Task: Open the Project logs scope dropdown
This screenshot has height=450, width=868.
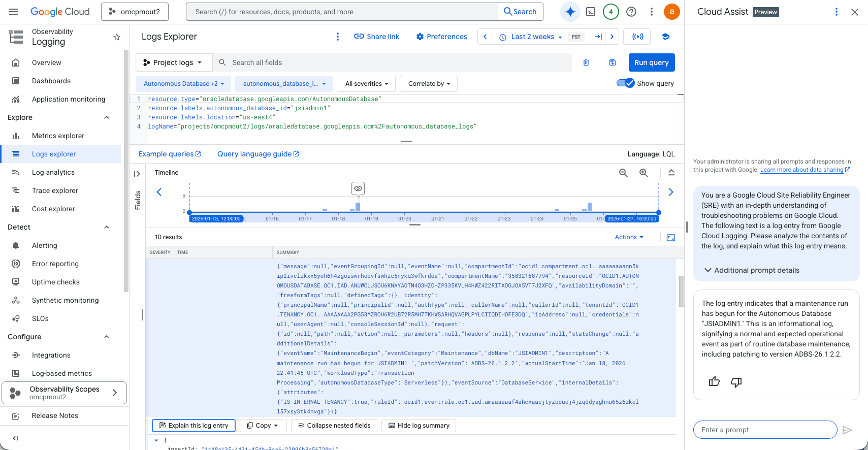Action: 173,62
